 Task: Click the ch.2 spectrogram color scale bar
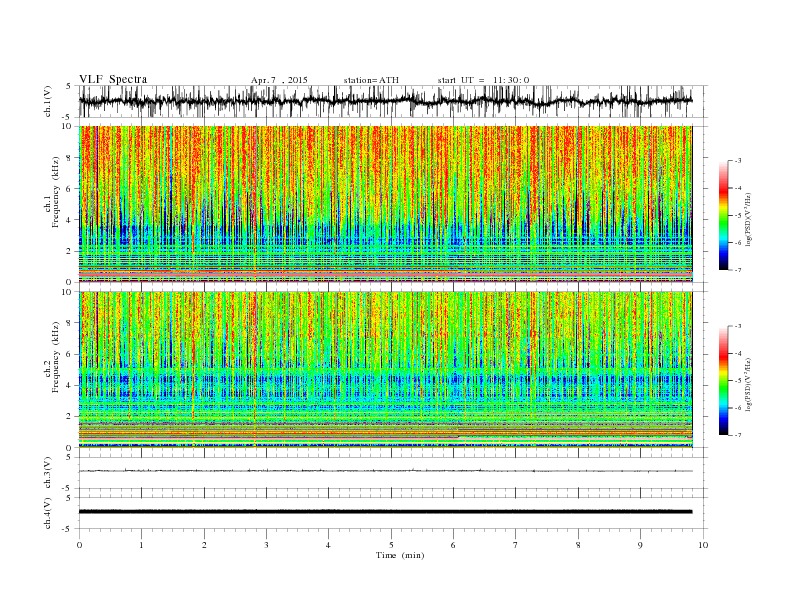click(723, 381)
